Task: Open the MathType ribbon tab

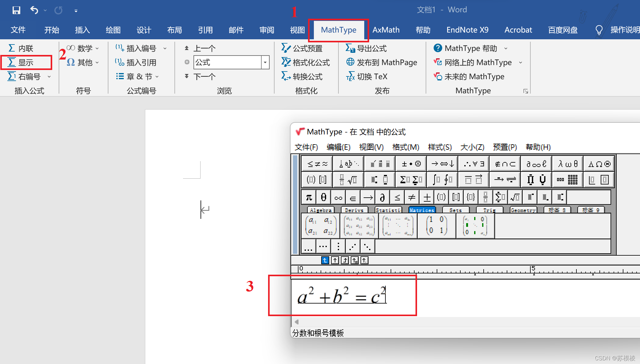Action: (x=338, y=30)
